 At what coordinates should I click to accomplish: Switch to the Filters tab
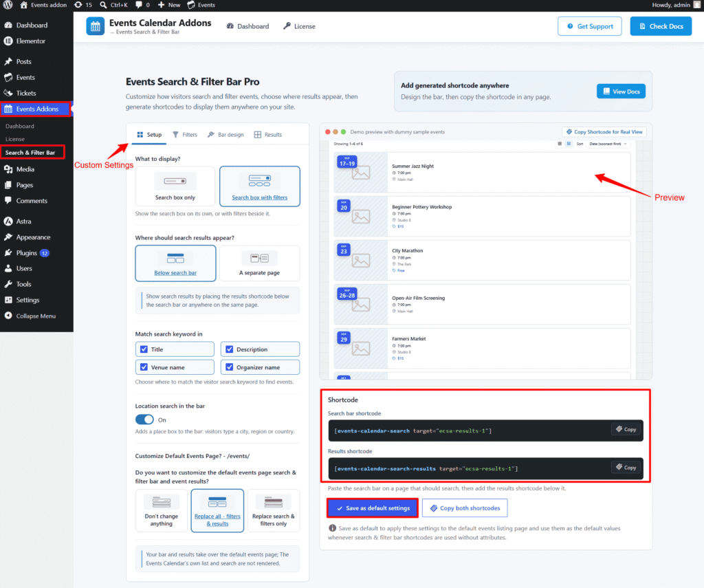pos(184,135)
